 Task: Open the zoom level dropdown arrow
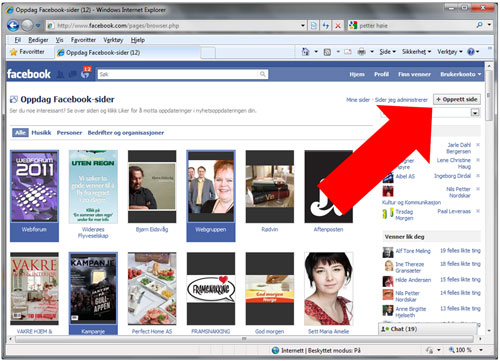point(481,350)
